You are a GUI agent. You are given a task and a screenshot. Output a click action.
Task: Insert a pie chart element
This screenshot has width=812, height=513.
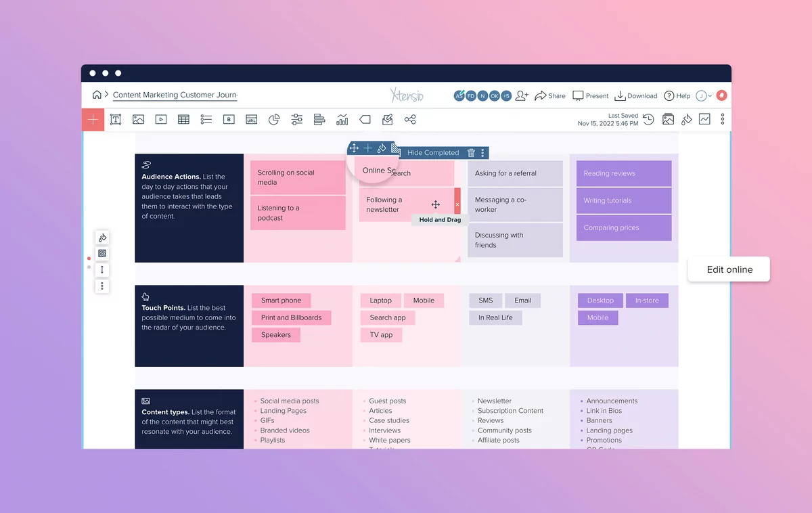273,119
